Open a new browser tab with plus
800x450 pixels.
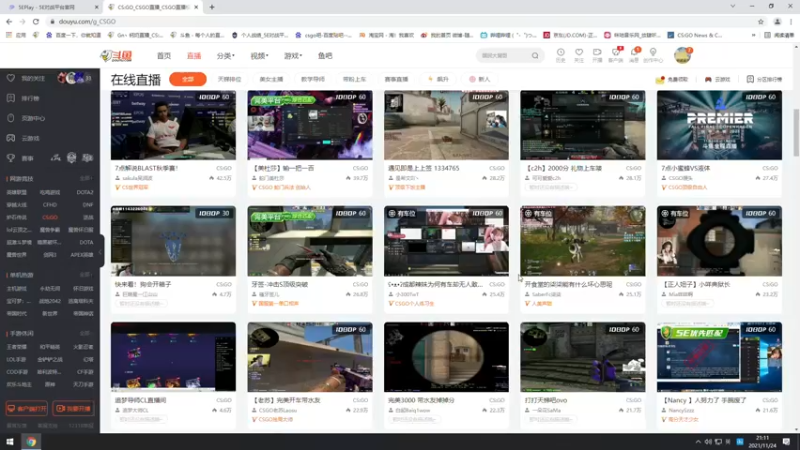click(x=212, y=7)
